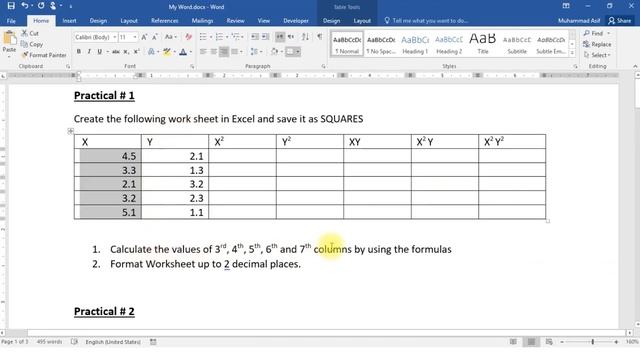
Task: Increase font size with grow font icon
Action: pyautogui.click(x=144, y=37)
